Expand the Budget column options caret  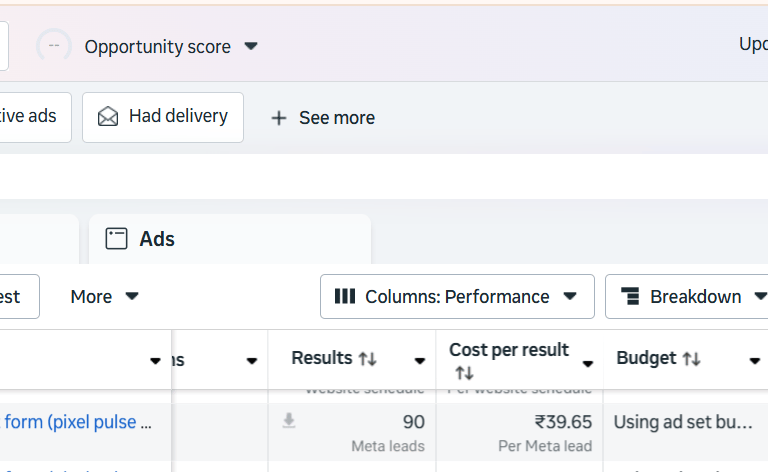(x=754, y=361)
